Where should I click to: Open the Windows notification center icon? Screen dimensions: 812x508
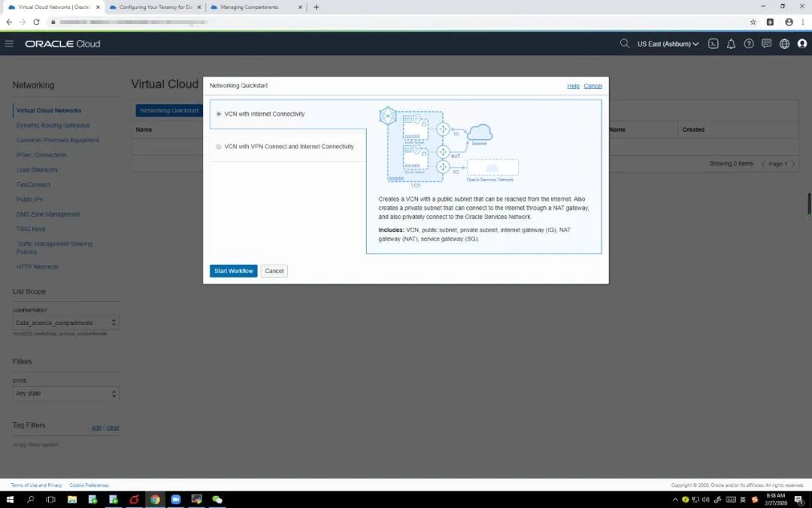(x=799, y=500)
